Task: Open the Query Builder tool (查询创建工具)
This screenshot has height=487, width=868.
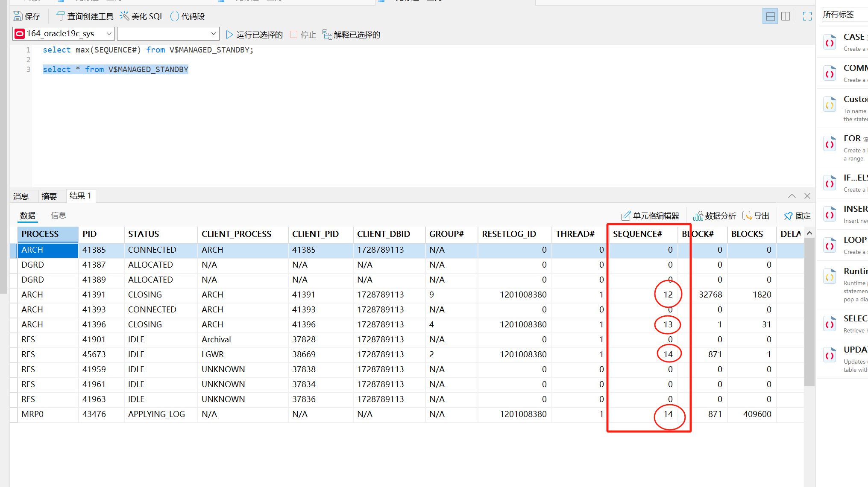Action: [85, 16]
